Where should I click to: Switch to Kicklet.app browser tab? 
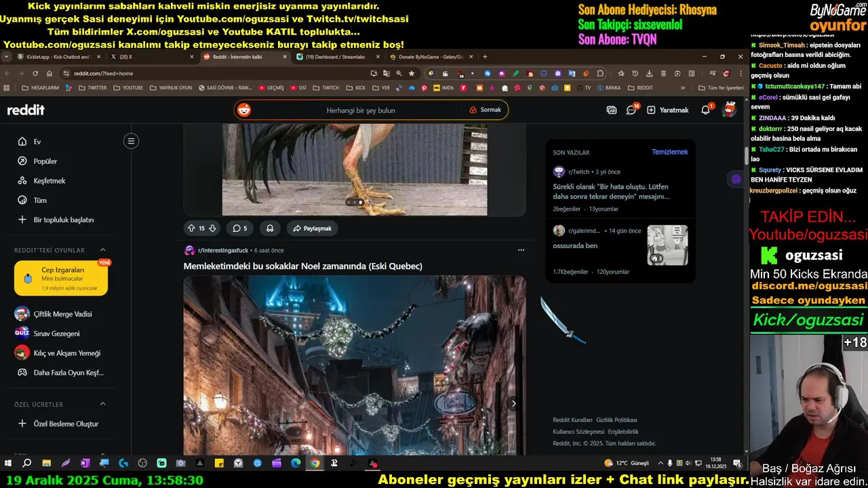(x=58, y=57)
